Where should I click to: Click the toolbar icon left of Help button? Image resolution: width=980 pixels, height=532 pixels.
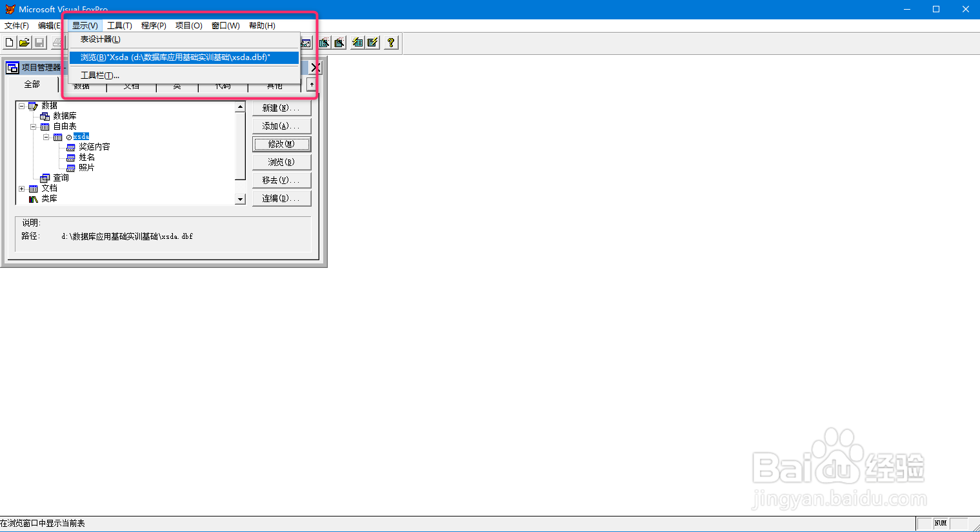coord(373,43)
